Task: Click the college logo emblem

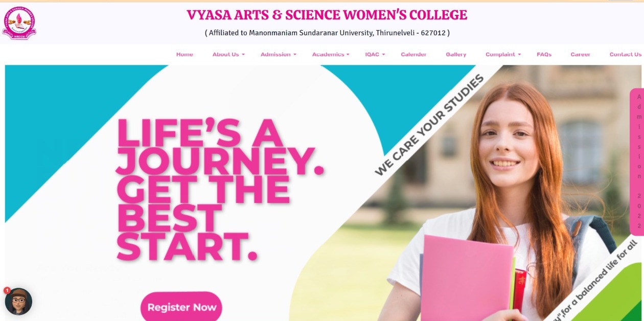Action: pyautogui.click(x=19, y=23)
